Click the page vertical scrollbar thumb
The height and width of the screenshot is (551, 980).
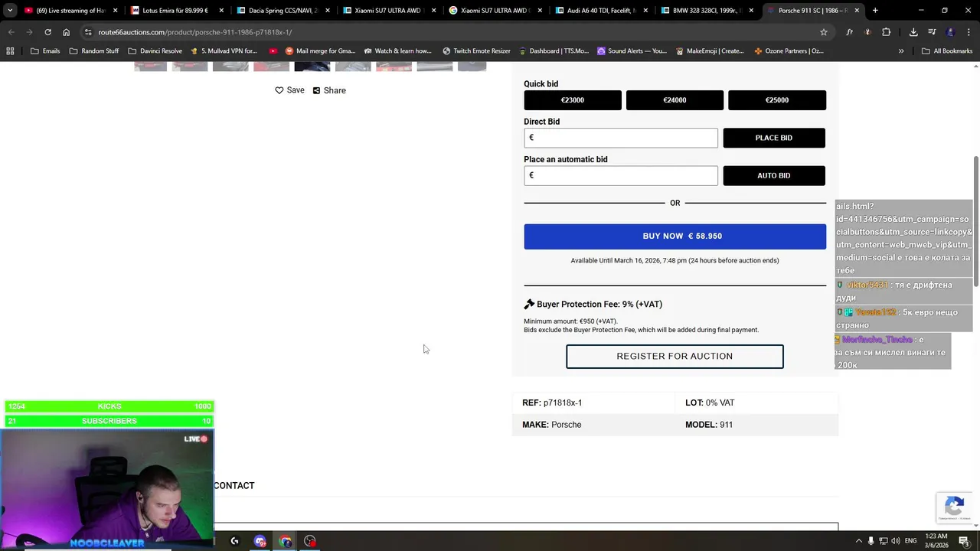click(x=975, y=220)
